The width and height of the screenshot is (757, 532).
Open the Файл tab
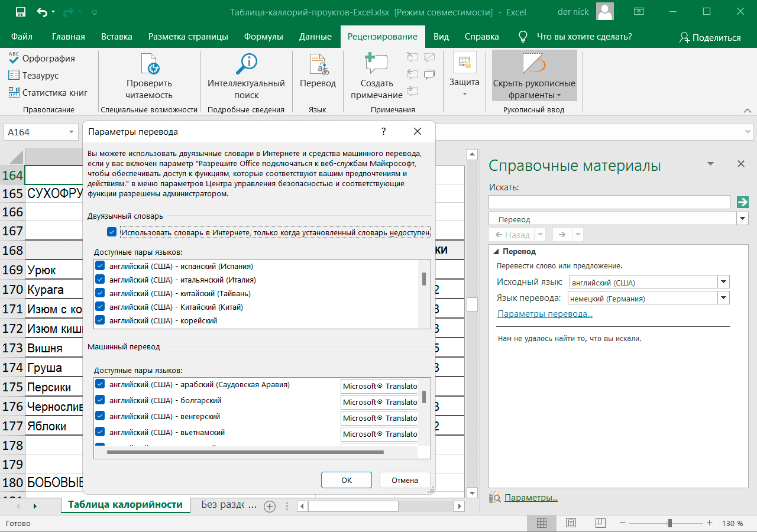(22, 37)
